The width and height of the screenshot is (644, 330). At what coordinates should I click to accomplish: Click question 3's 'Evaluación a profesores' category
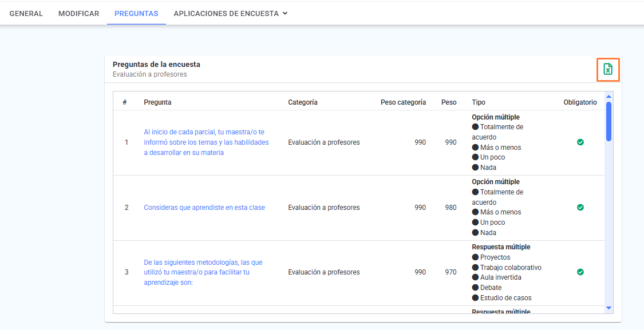(x=324, y=272)
